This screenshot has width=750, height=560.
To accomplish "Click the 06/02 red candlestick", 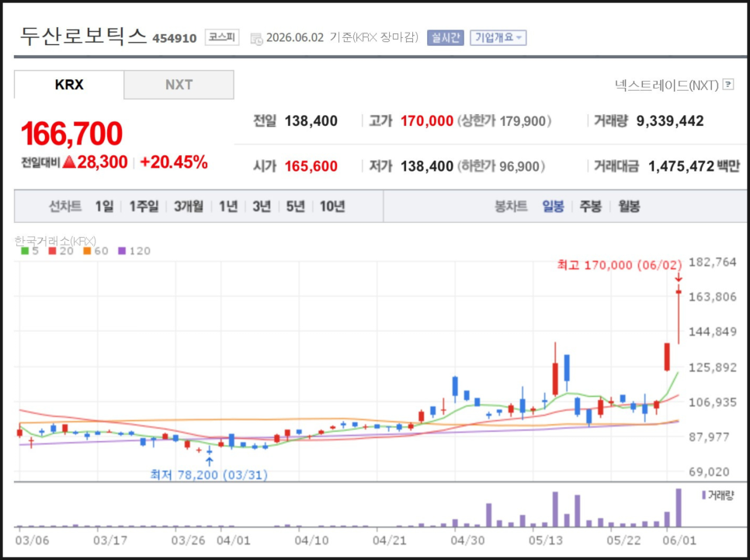I will point(679,315).
